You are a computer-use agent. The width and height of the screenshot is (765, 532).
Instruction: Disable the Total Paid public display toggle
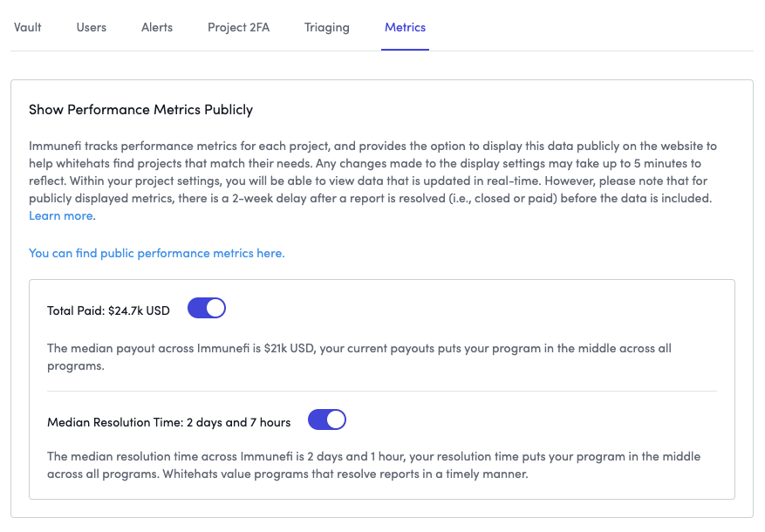pyautogui.click(x=207, y=308)
